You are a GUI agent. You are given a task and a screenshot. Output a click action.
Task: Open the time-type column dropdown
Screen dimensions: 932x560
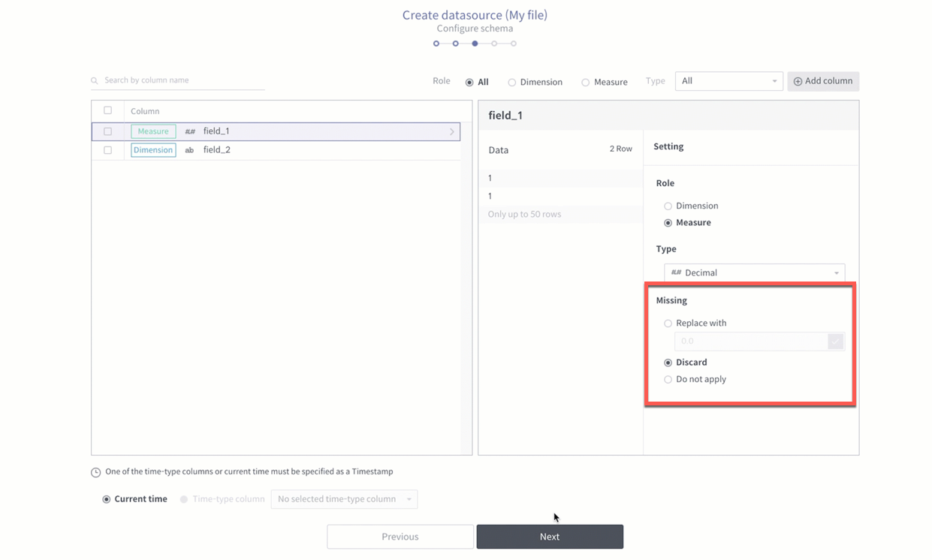[343, 498]
